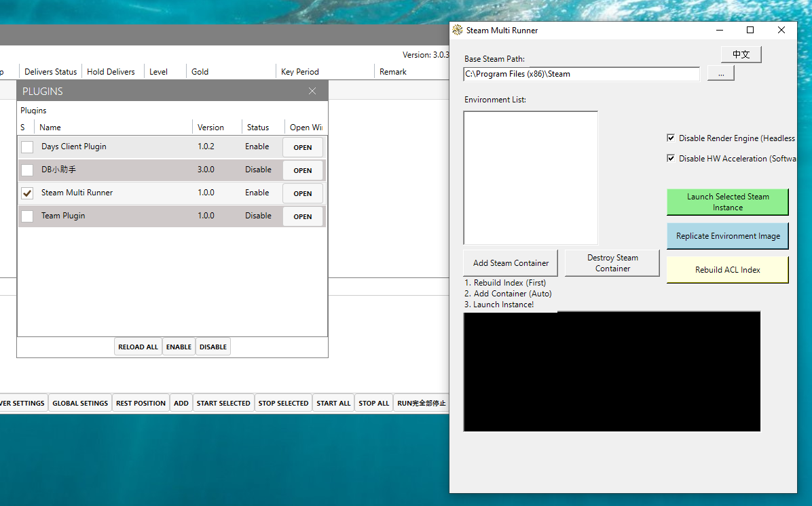Viewport: 812px width, 506px height.
Task: Click Destroy Steam Container button
Action: tap(612, 262)
